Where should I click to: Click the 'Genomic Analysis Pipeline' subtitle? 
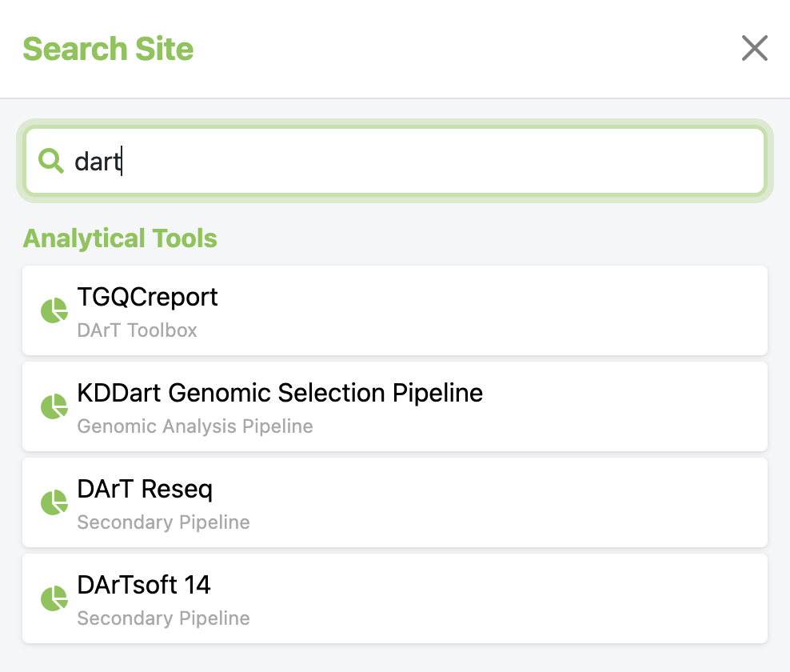point(194,426)
